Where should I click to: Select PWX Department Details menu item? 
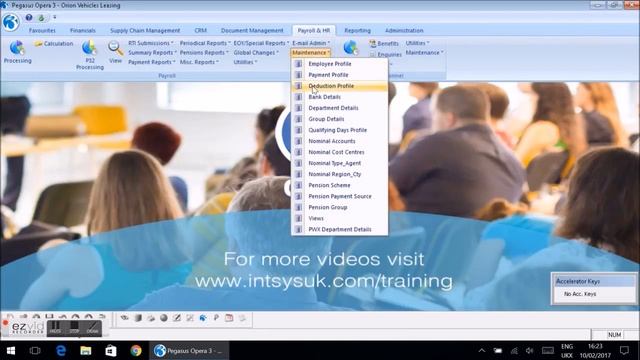pyautogui.click(x=340, y=229)
